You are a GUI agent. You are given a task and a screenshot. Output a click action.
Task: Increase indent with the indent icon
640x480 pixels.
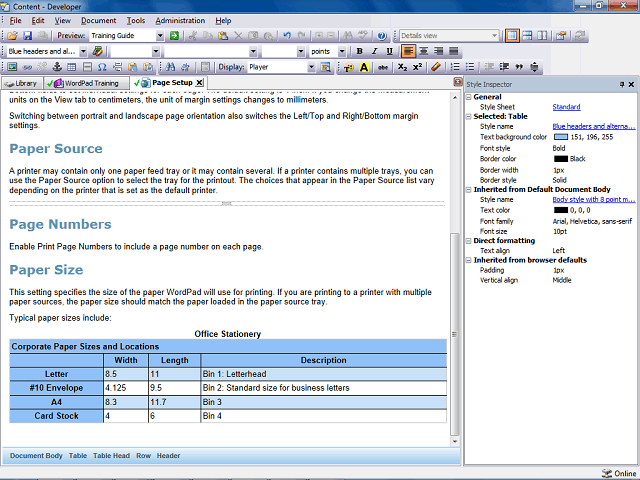point(504,67)
